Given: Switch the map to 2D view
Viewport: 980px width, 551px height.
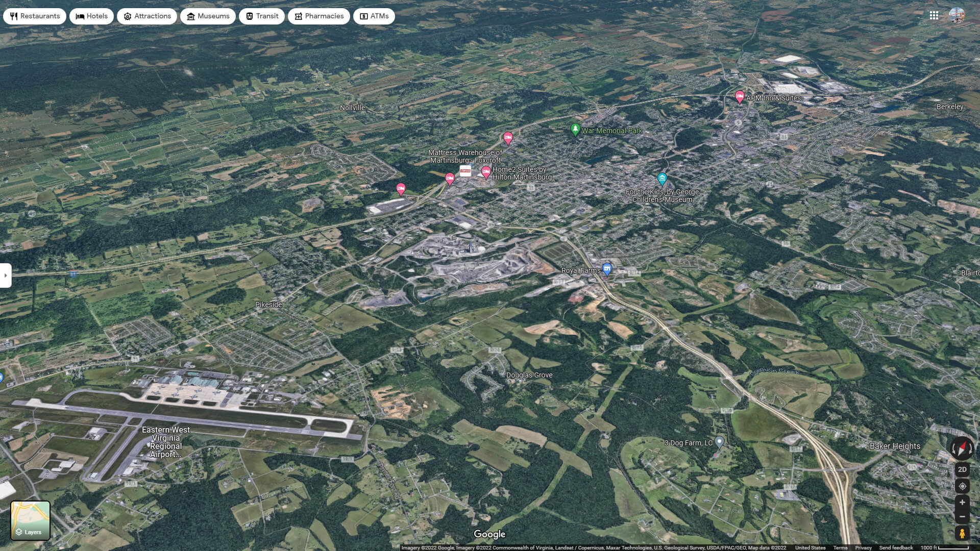Looking at the screenshot, I should pyautogui.click(x=962, y=469).
